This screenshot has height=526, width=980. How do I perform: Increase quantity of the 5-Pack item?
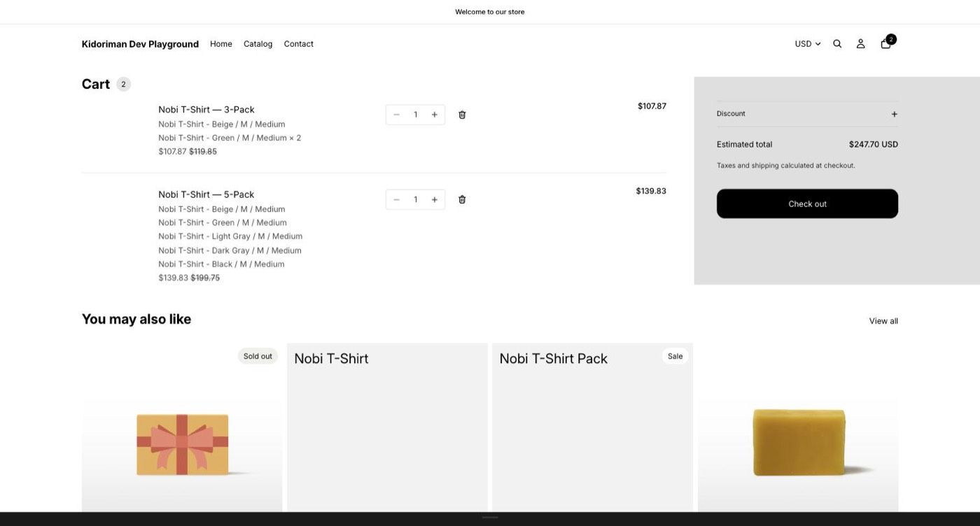[x=435, y=199]
